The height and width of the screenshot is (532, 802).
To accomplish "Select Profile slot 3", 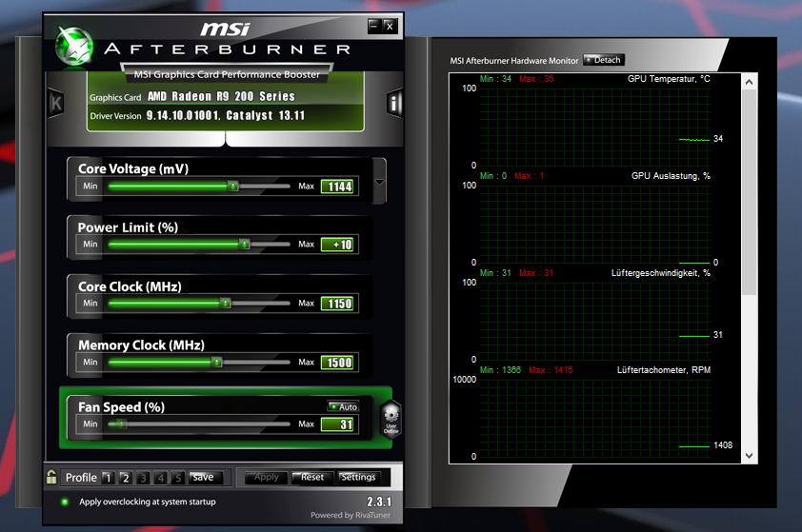I will 143,478.
